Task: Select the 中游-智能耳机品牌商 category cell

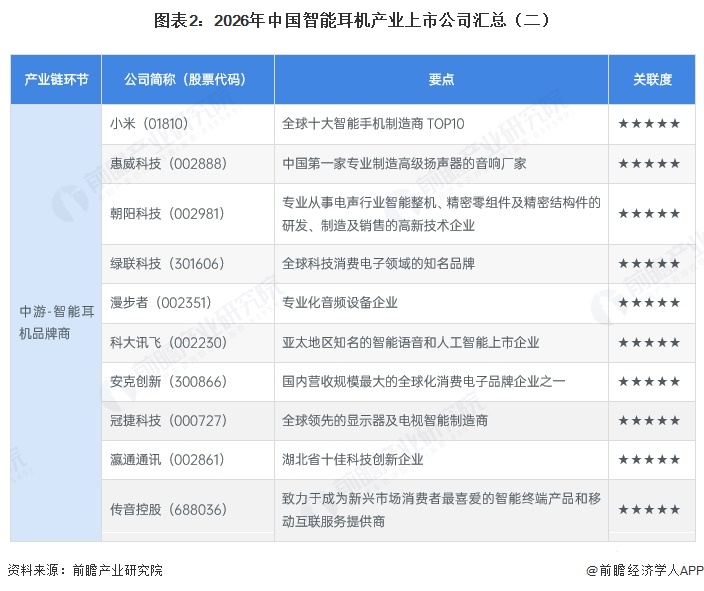Action: point(56,322)
